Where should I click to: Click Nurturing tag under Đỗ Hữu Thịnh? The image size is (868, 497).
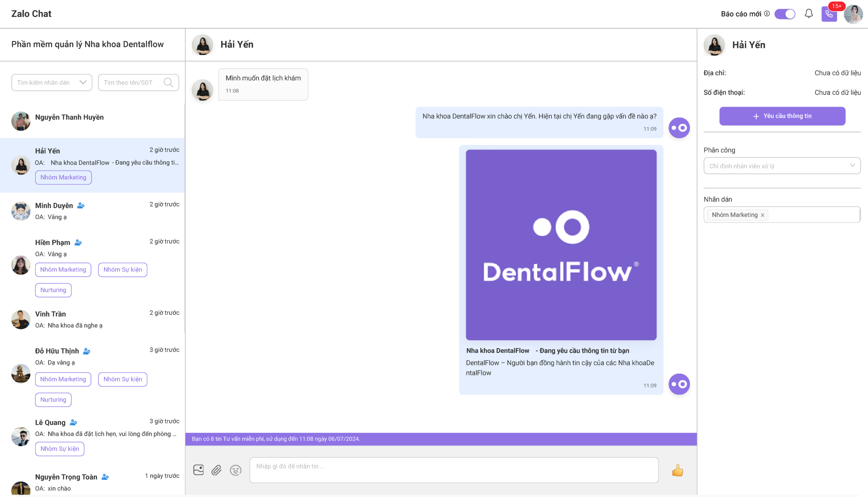[53, 400]
